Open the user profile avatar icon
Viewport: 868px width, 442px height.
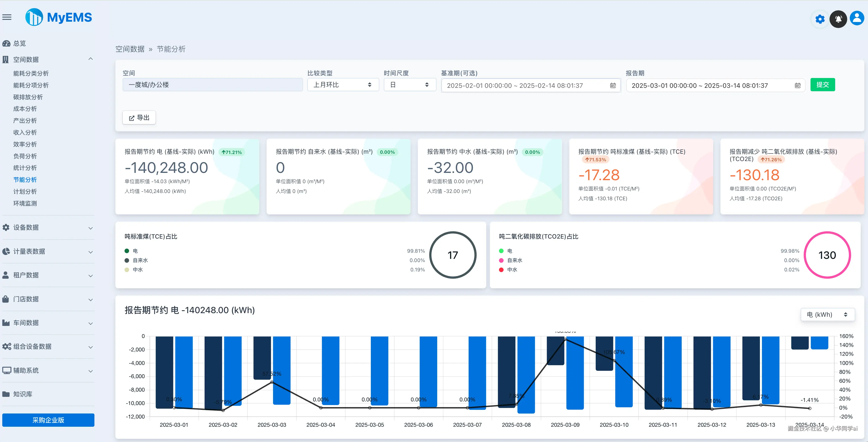coord(857,18)
